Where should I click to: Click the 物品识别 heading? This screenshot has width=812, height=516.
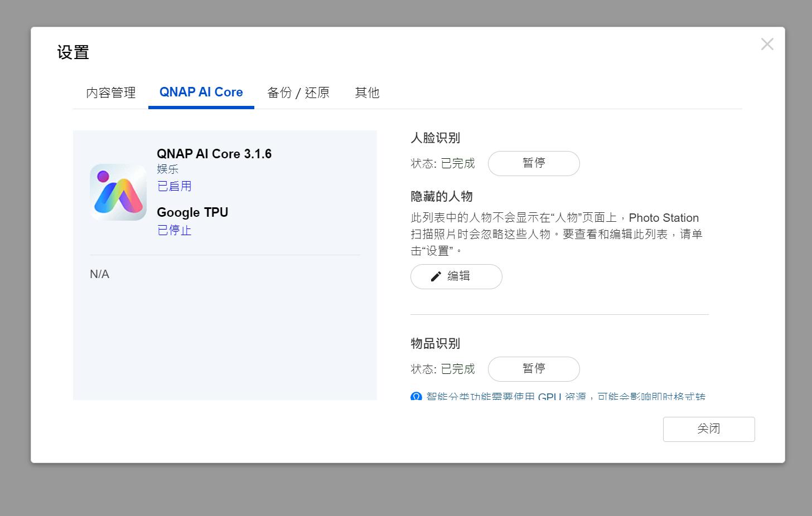coord(436,344)
